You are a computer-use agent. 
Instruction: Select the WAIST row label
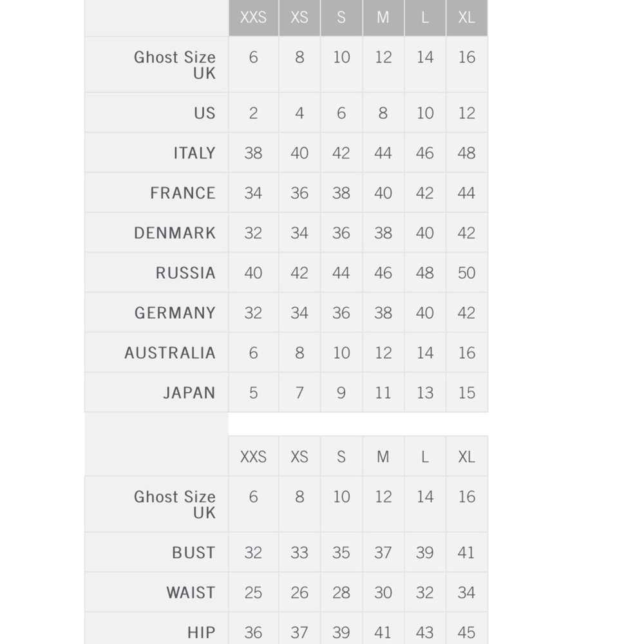click(x=191, y=592)
